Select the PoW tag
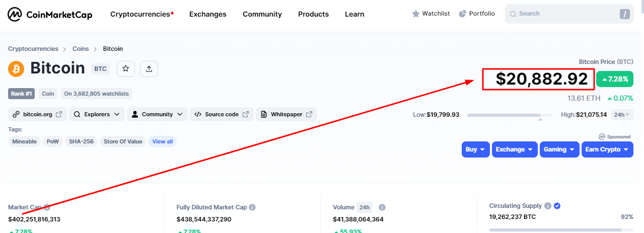644x233 pixels. 53,141
